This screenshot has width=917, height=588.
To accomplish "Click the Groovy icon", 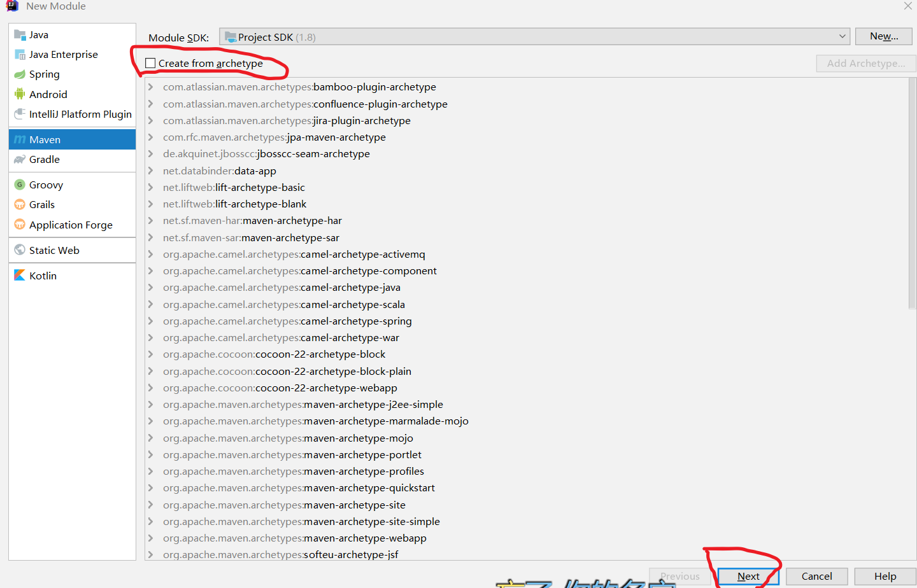I will click(x=20, y=185).
